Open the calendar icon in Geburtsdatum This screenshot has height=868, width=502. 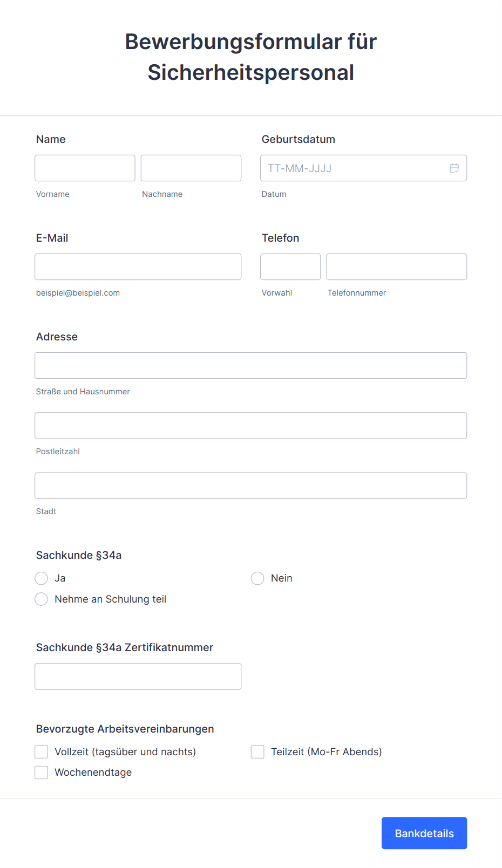pyautogui.click(x=454, y=168)
